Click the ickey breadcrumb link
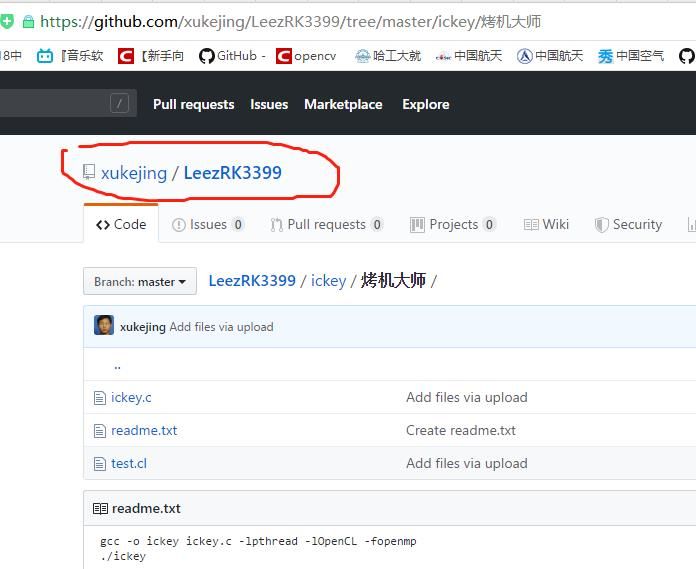 point(328,281)
